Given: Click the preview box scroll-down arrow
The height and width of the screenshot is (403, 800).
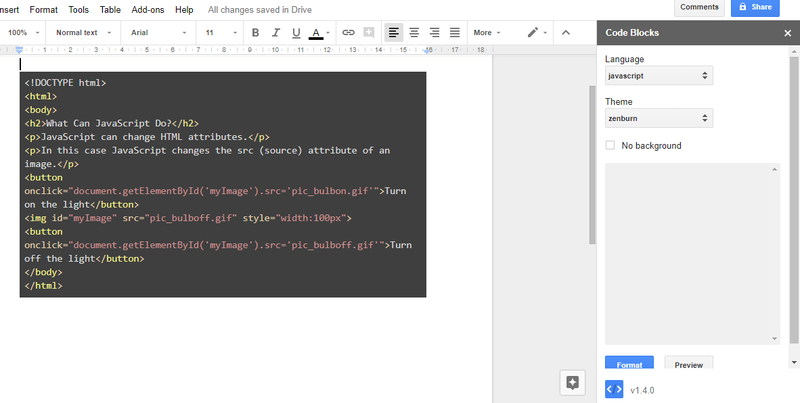Looking at the screenshot, I should (774, 339).
